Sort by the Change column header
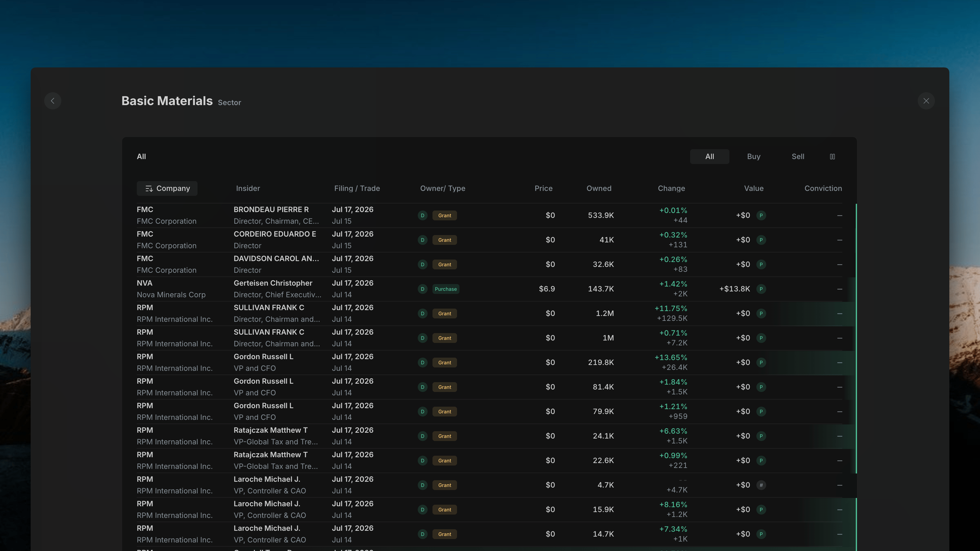980x551 pixels. click(x=671, y=188)
